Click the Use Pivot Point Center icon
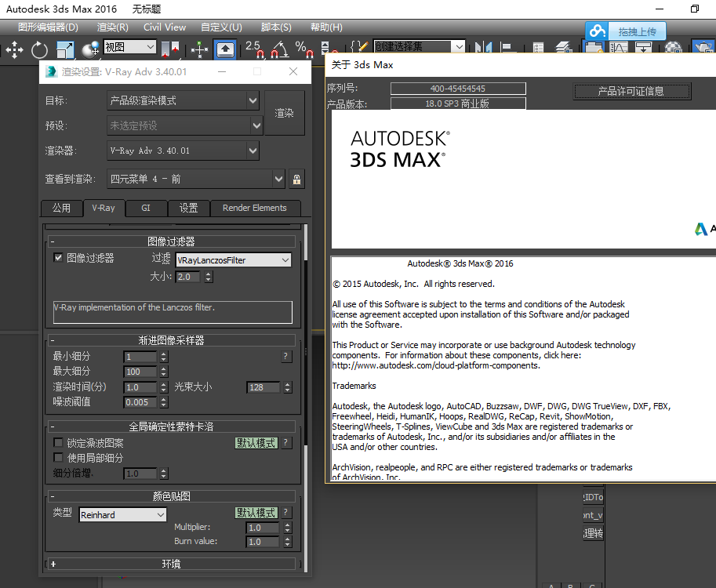Image resolution: width=716 pixels, height=588 pixels. point(170,49)
